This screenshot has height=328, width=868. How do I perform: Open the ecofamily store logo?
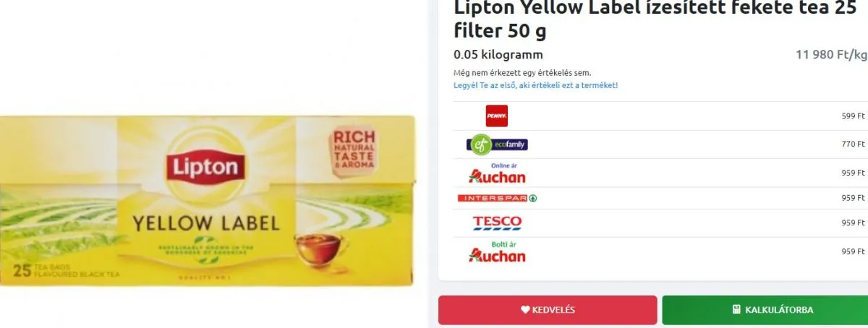497,144
